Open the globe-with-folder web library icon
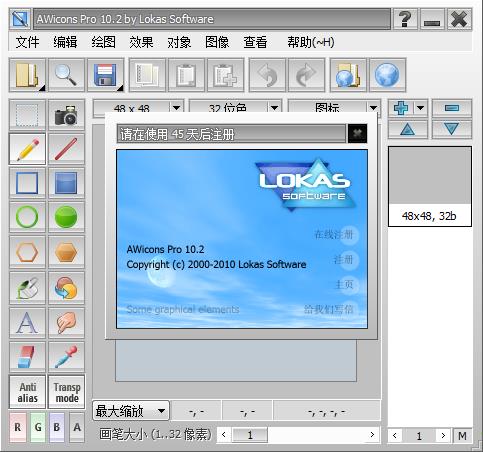Viewport: 483px width, 452px height. (348, 75)
